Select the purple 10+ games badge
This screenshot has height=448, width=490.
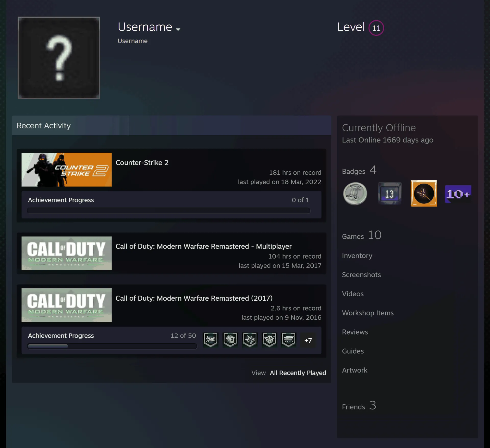(x=458, y=194)
